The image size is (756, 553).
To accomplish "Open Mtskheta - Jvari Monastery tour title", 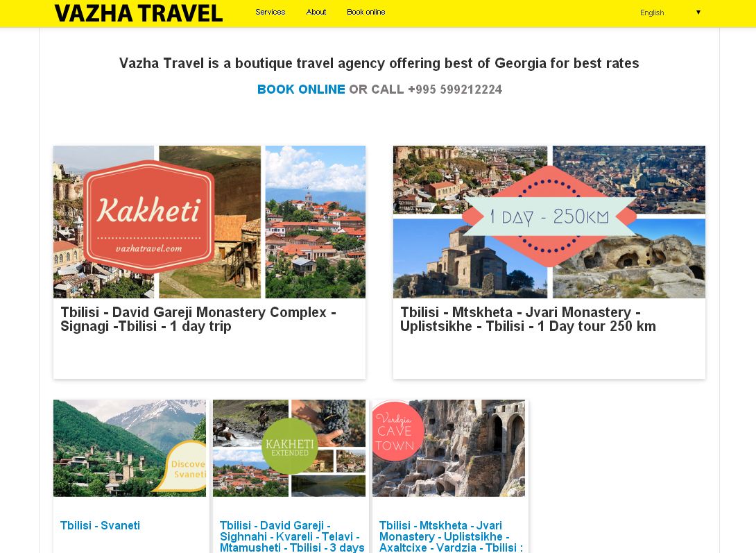I will (528, 319).
